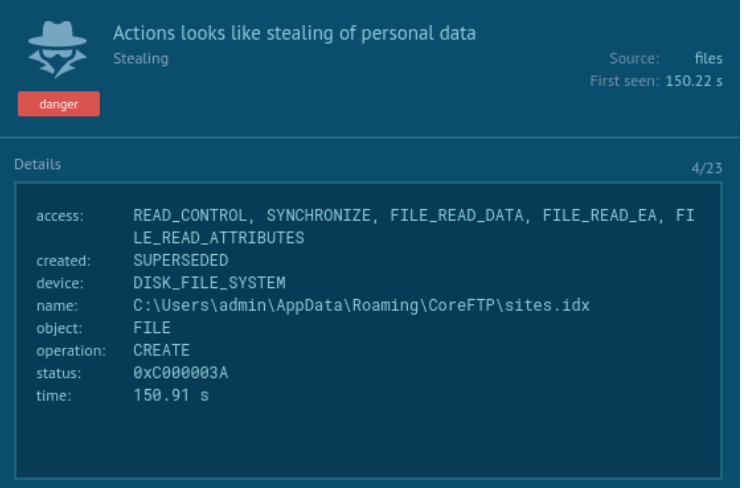
Task: Click the CREATE operation value
Action: (x=161, y=350)
